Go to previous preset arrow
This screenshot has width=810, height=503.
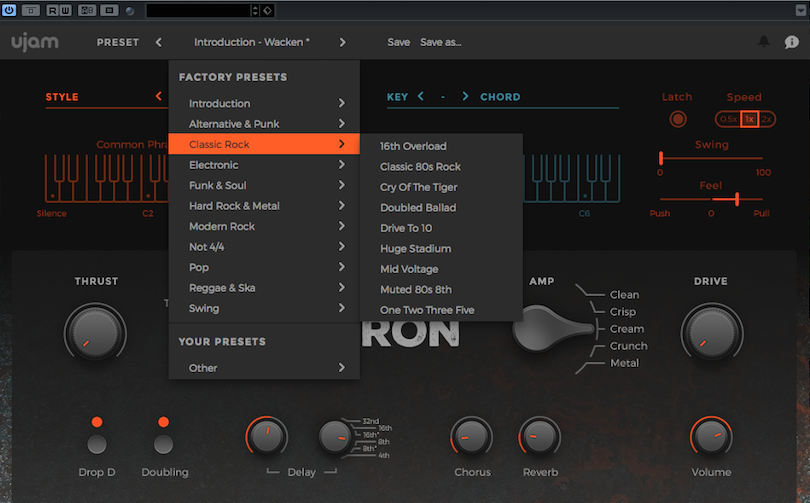pos(159,42)
